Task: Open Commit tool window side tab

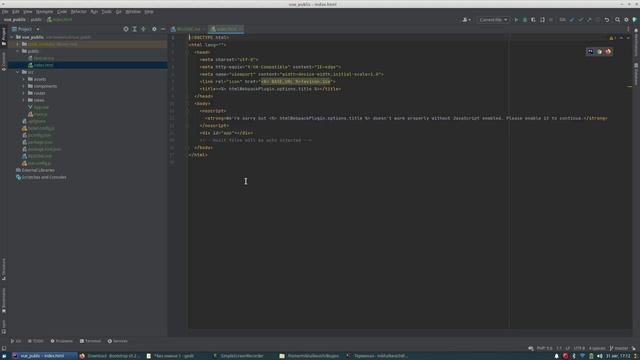Action: point(4,61)
